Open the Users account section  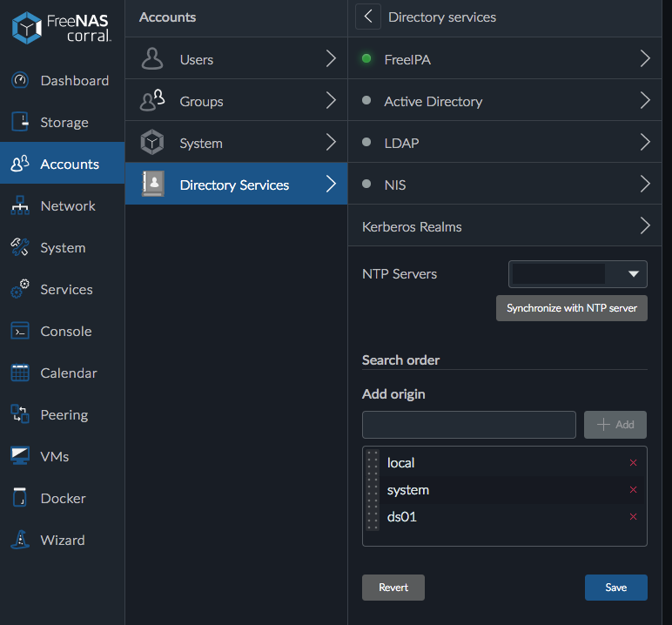(x=236, y=58)
